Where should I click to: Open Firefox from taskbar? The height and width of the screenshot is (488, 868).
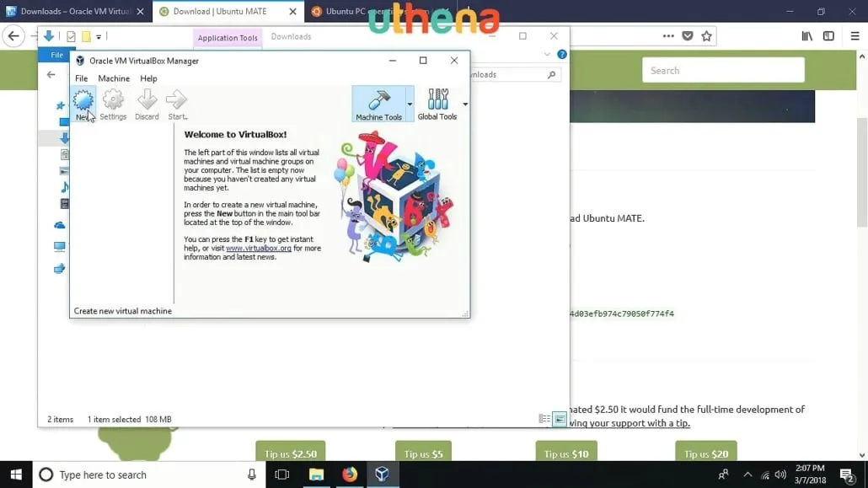click(349, 475)
